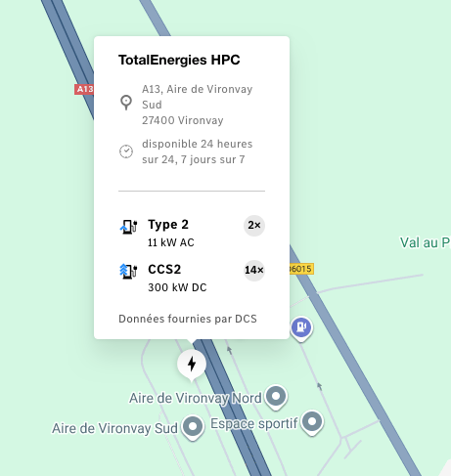Screen dimensions: 451x476
Task: Click the 300 kW DC power text
Action: (x=177, y=287)
